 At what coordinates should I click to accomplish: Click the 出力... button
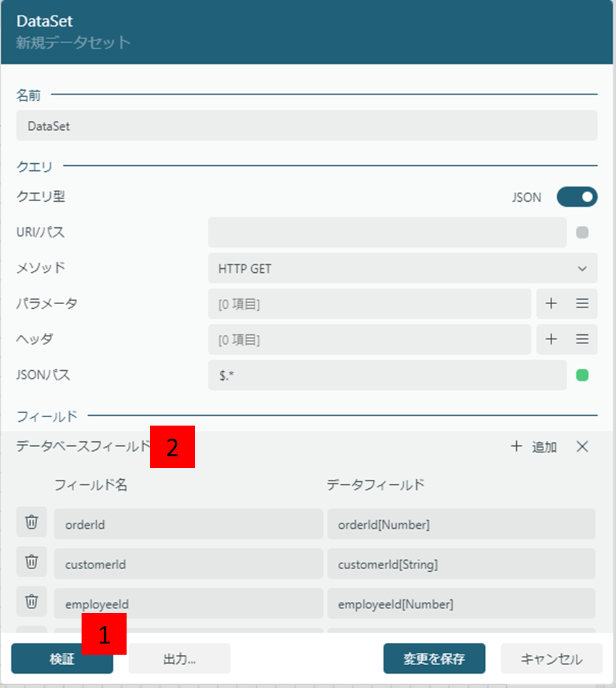[x=179, y=659]
